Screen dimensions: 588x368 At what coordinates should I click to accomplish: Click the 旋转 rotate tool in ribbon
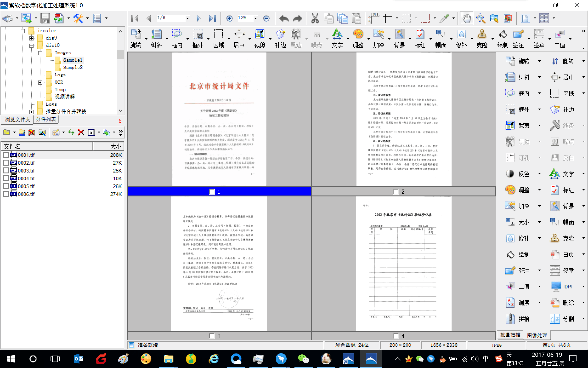pos(136,39)
